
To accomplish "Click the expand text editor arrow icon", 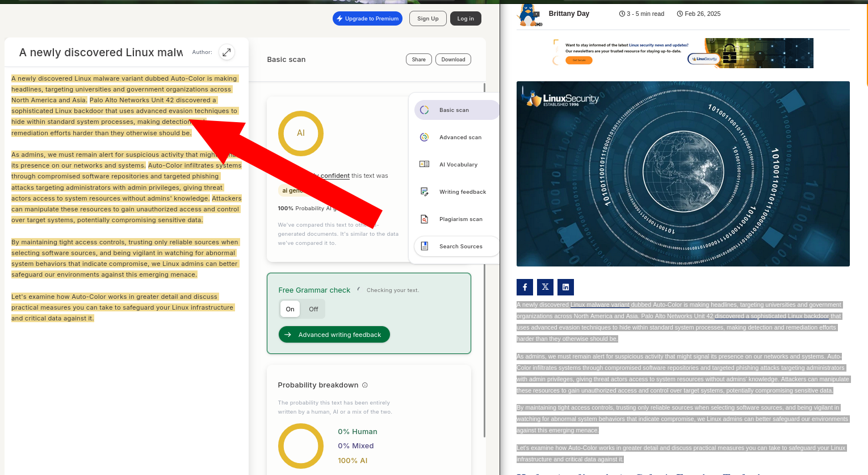I will [227, 52].
